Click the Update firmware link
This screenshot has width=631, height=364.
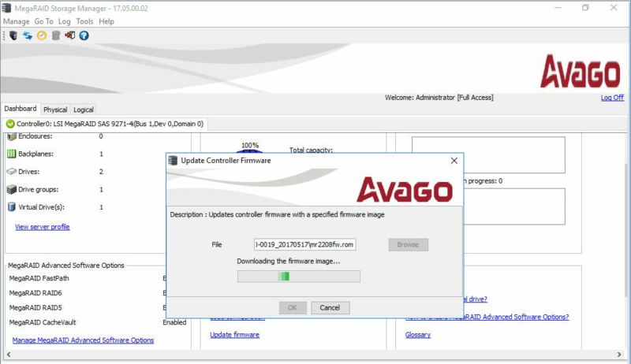pyautogui.click(x=234, y=335)
